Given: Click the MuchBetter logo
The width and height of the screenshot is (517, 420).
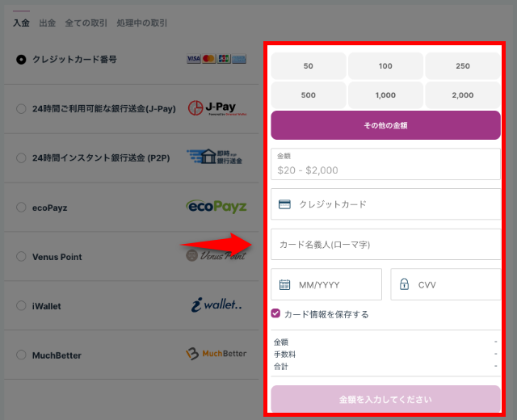Looking at the screenshot, I should (x=216, y=354).
